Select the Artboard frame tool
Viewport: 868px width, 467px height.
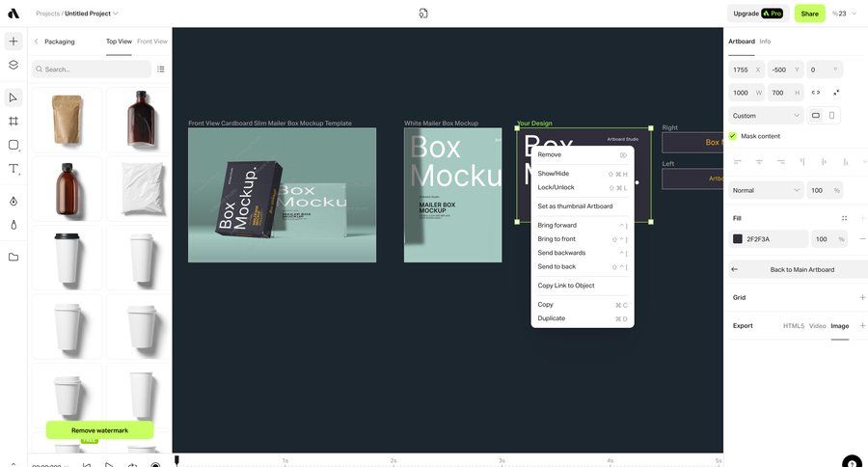tap(14, 122)
